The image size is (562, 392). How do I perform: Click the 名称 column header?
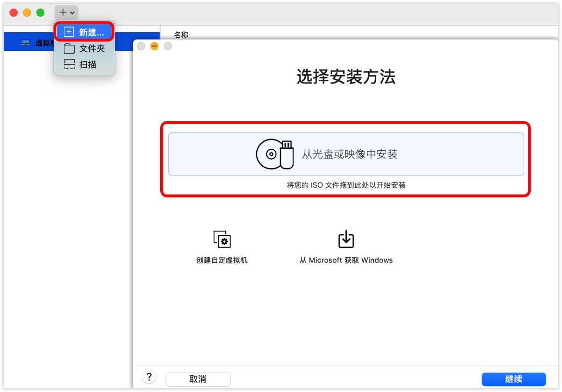point(181,35)
